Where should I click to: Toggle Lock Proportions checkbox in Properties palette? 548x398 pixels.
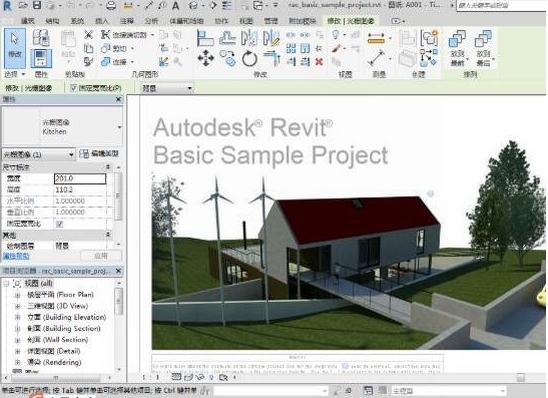pos(59,224)
